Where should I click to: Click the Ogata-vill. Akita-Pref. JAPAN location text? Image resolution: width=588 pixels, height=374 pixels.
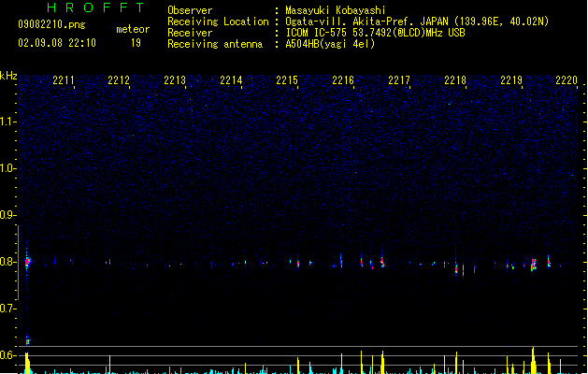[417, 22]
